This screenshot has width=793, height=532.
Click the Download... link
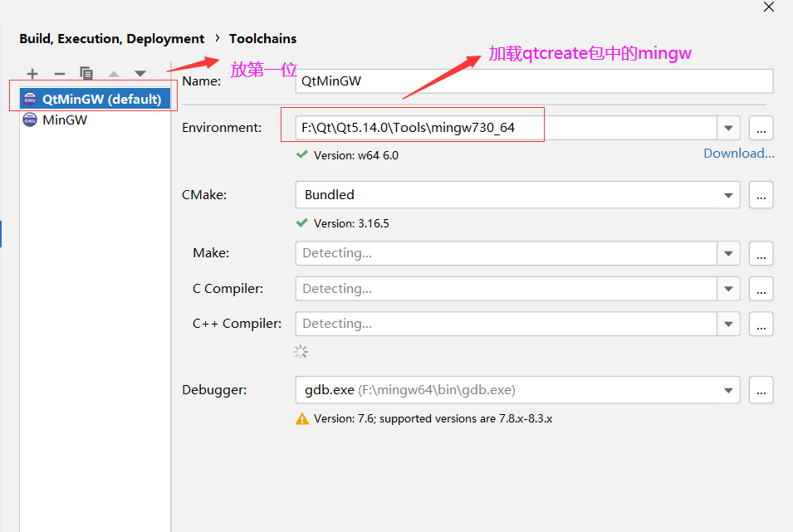coord(737,153)
